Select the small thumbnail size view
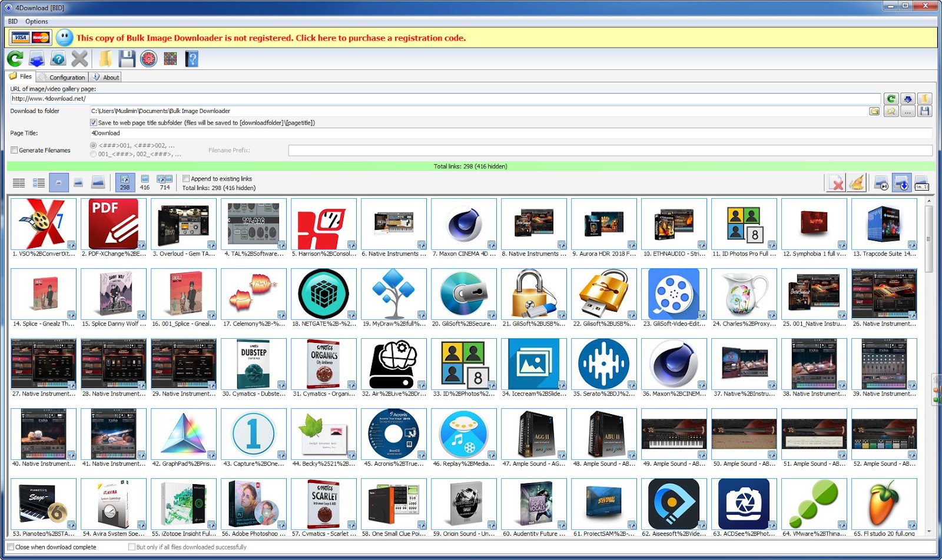Screen dimensions: 942x560 pyautogui.click(x=59, y=183)
